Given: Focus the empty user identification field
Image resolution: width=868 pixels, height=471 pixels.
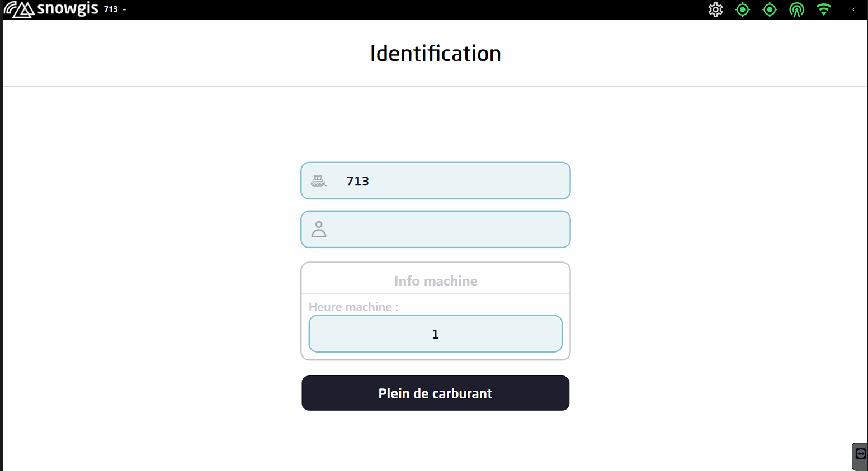Looking at the screenshot, I should 447,229.
